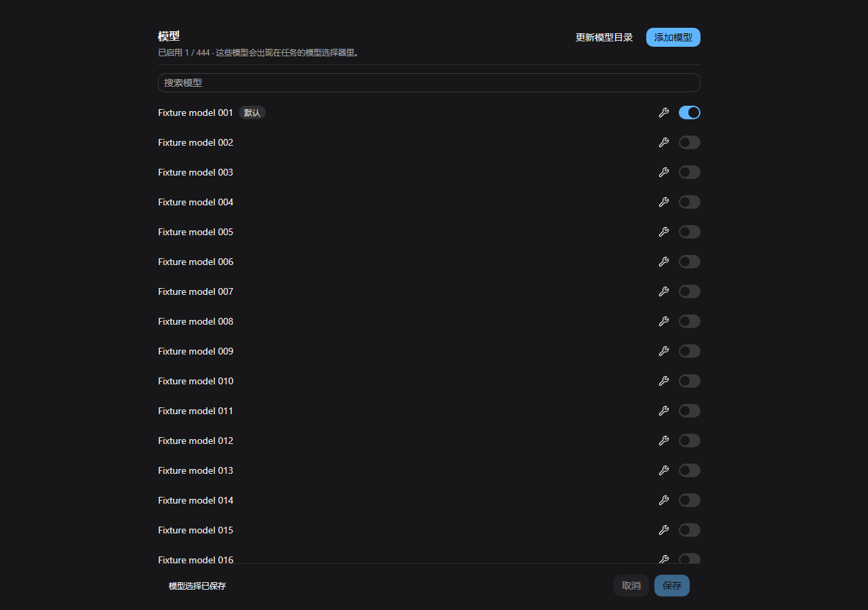This screenshot has width=868, height=610.
Task: Open wrench settings for Fixture model 009
Action: [664, 351]
